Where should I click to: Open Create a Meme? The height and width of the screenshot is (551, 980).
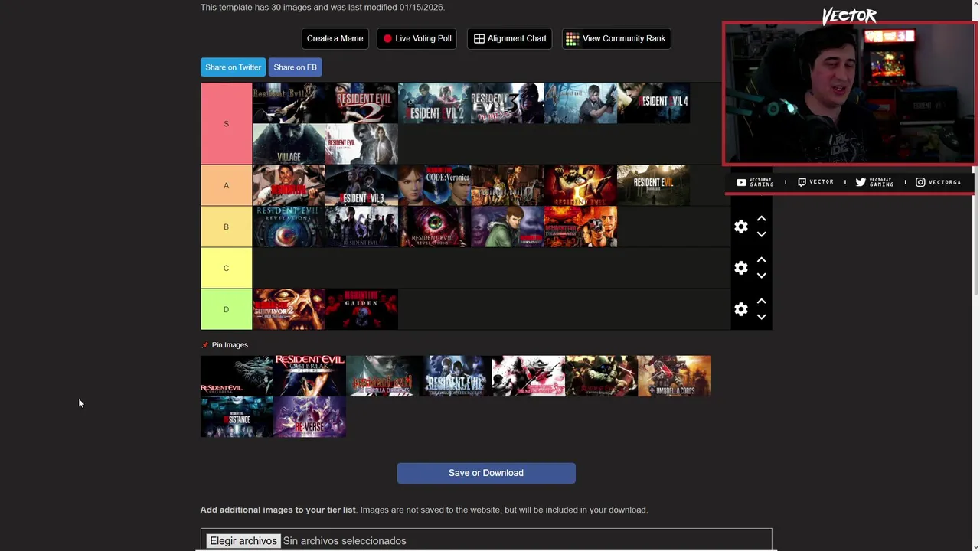click(335, 38)
